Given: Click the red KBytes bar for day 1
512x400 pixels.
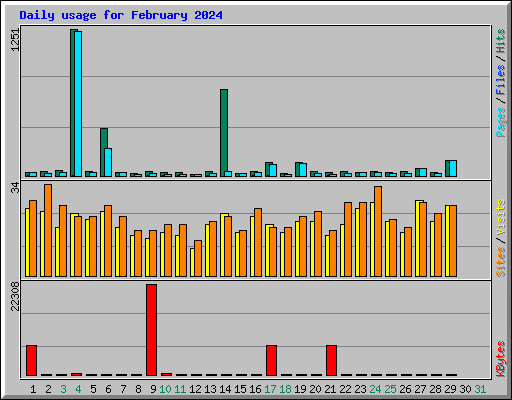Looking at the screenshot, I should pos(31,360).
